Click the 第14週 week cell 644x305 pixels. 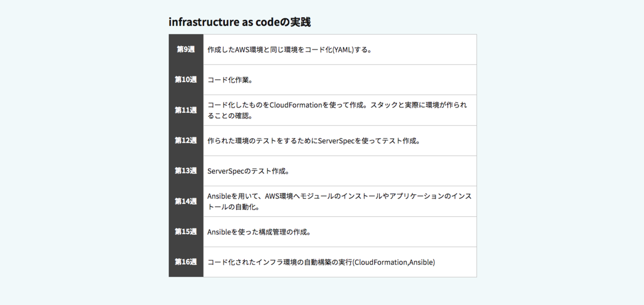pyautogui.click(x=186, y=201)
